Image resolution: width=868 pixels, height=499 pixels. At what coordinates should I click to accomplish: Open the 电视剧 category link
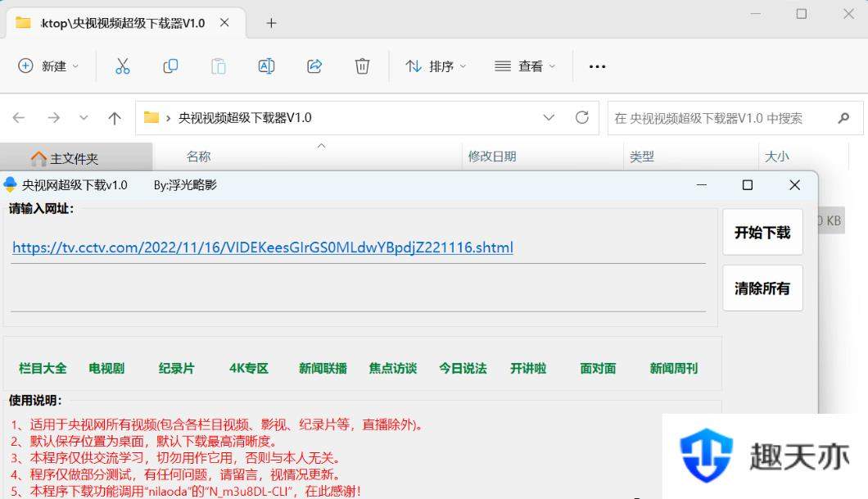(x=106, y=368)
